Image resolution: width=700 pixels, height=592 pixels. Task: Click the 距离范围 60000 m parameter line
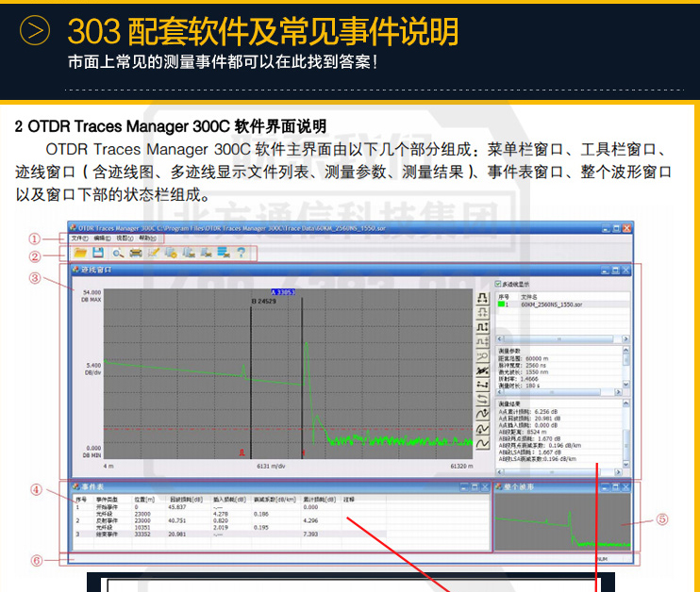click(524, 358)
